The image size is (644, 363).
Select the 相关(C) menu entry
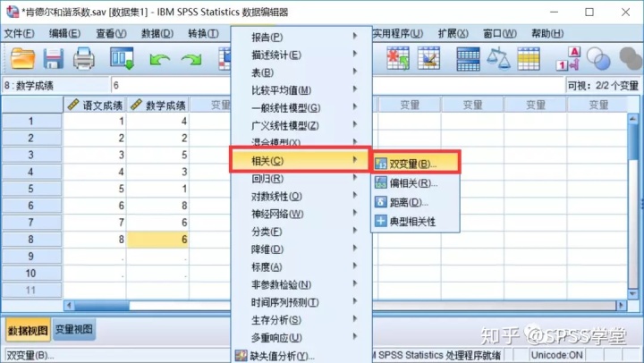tap(301, 160)
